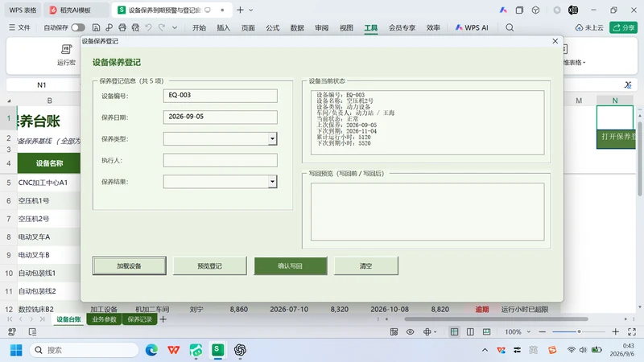This screenshot has width=644, height=362.
Task: Add a new document tab with plus
Action: [x=240, y=10]
